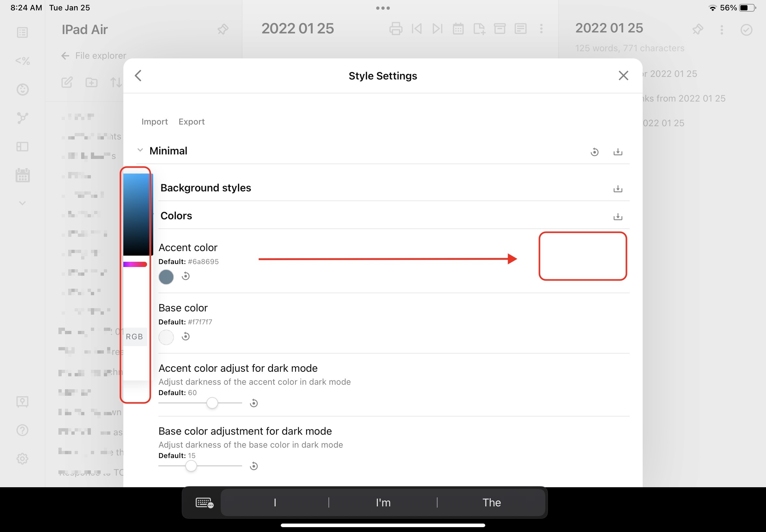Pin the 2022 01 25 note
766x532 pixels.
coord(698,30)
